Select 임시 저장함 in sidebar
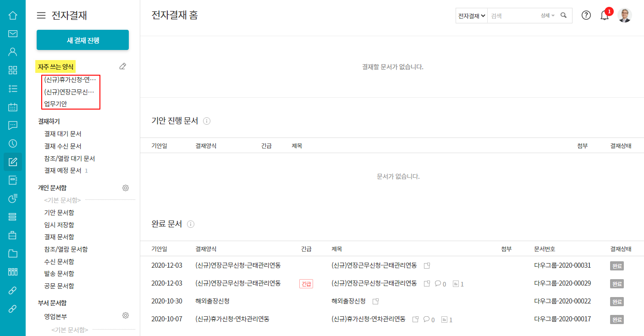 [59, 225]
